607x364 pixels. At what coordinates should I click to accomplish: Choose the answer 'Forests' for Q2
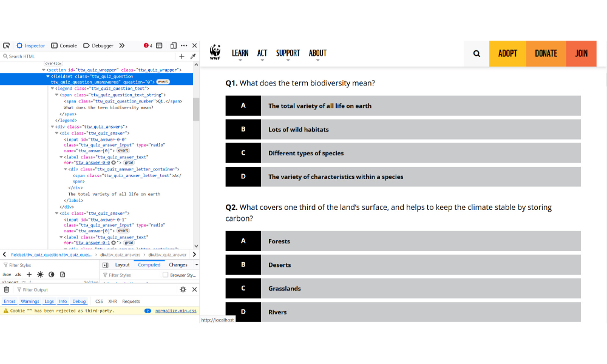(x=403, y=241)
